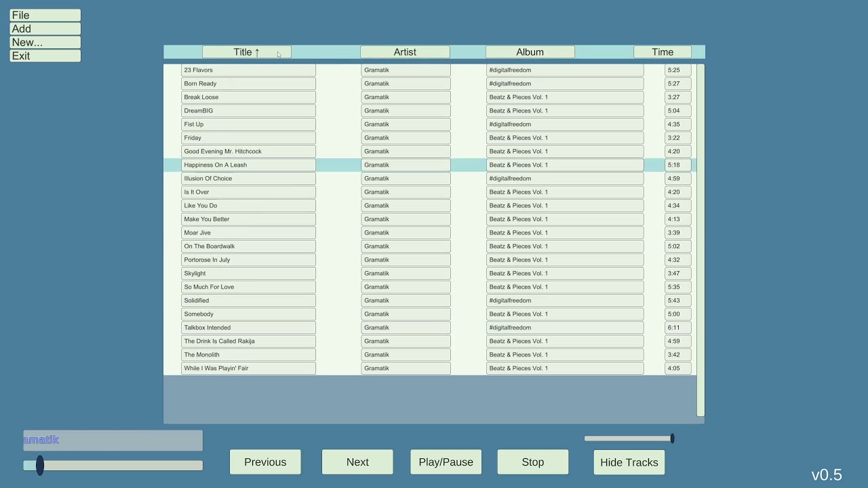Sort tracks by Title column header
This screenshot has width=868, height=488.
[247, 52]
